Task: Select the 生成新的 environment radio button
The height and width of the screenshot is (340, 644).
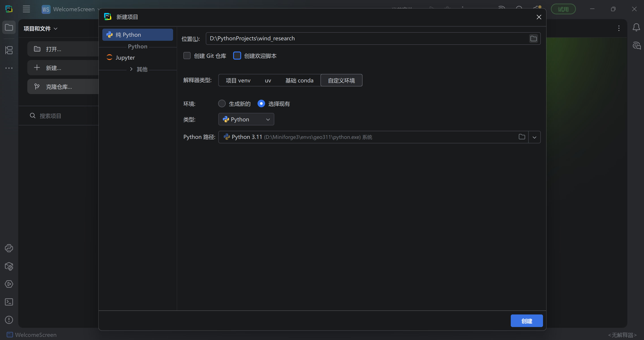Action: coord(222,103)
